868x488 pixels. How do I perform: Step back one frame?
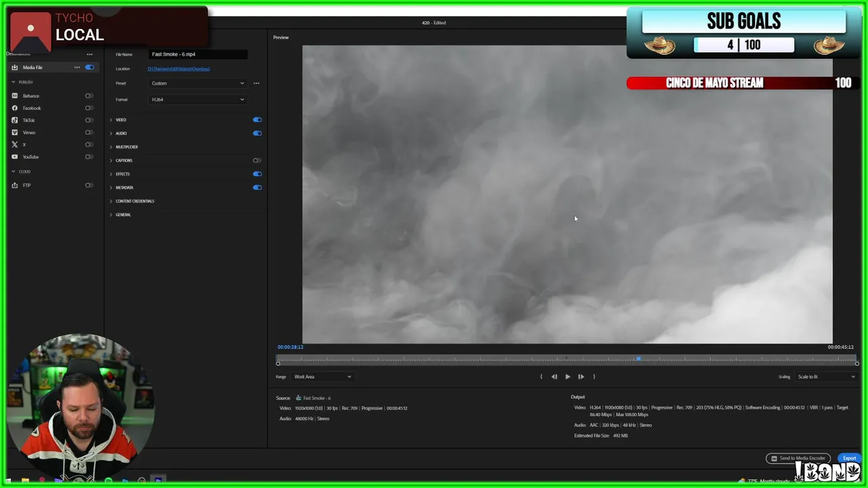[x=554, y=377]
